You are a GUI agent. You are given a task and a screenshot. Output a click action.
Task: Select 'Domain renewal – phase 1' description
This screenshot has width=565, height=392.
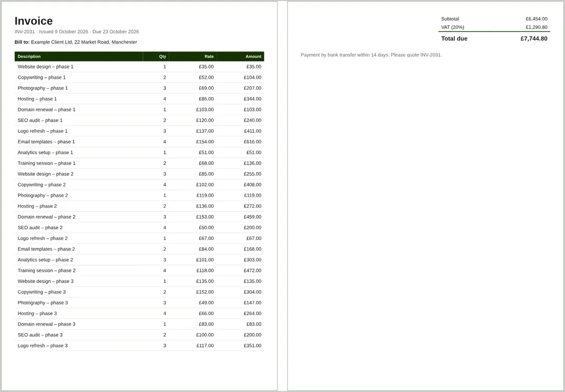pos(47,110)
